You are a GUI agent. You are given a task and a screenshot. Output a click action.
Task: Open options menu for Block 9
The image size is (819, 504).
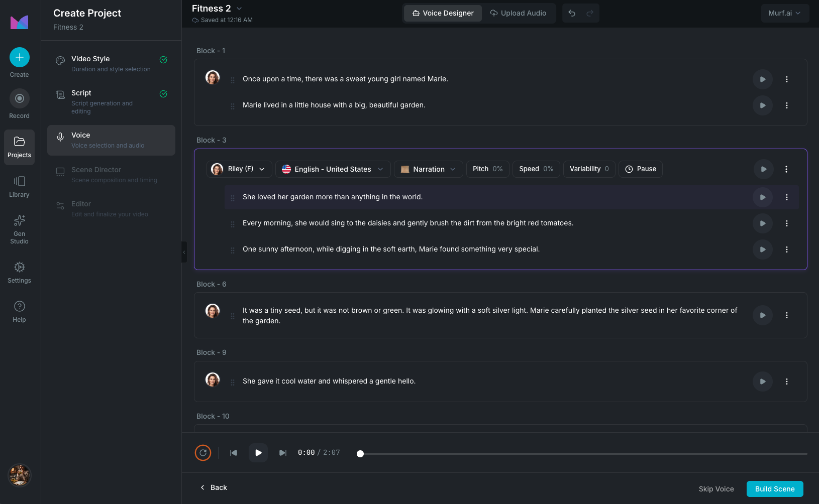point(787,382)
